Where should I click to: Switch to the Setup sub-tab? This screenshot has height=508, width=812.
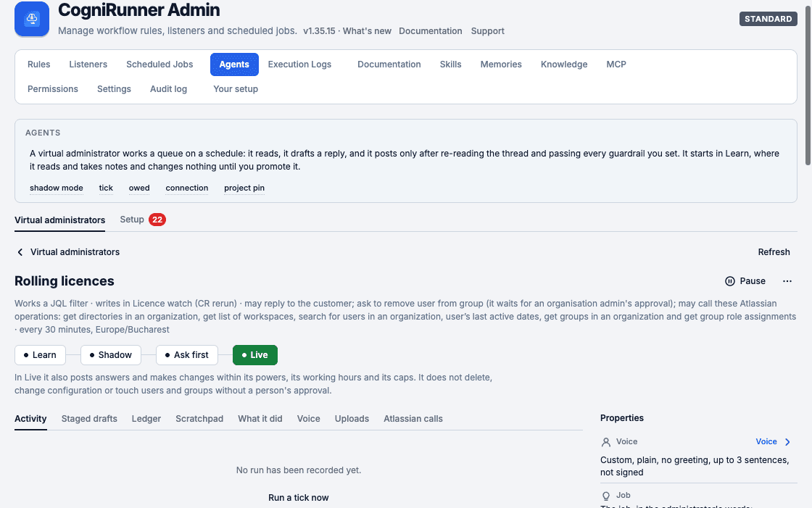[x=132, y=220]
